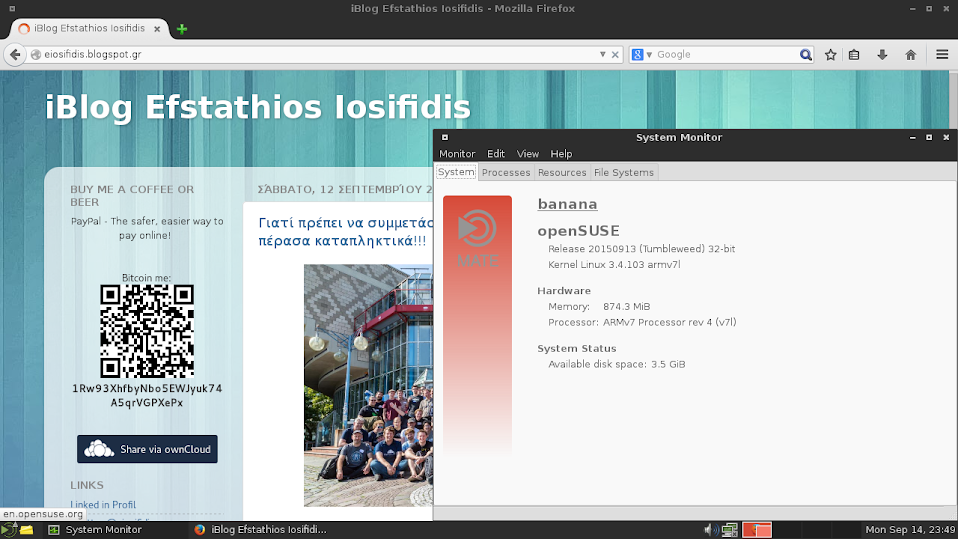Select the iBlog Efstathios Iosifidis browser tab
958x539 pixels.
tap(89, 29)
